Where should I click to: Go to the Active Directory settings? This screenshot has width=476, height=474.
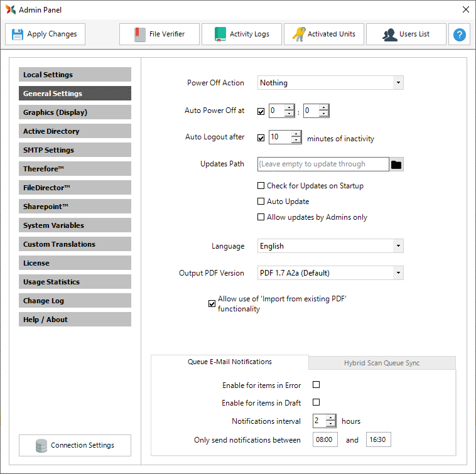point(75,131)
